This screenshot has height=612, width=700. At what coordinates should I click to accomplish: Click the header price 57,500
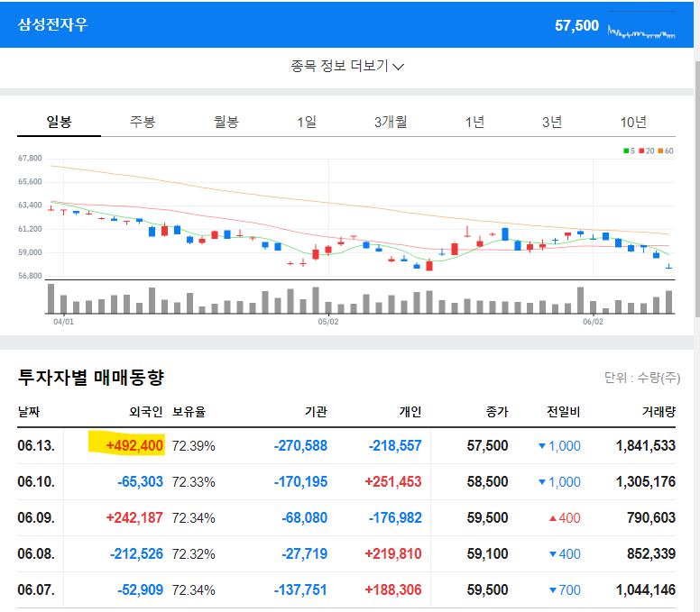click(576, 25)
